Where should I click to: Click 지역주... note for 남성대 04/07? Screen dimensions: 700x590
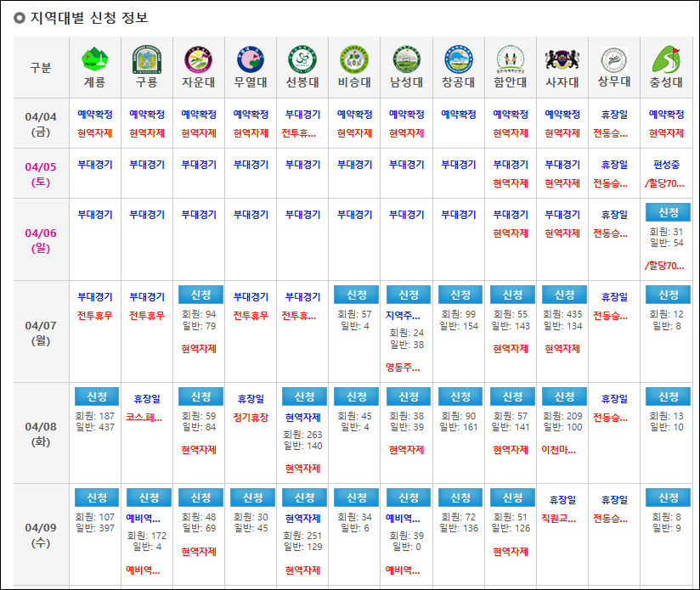403,315
